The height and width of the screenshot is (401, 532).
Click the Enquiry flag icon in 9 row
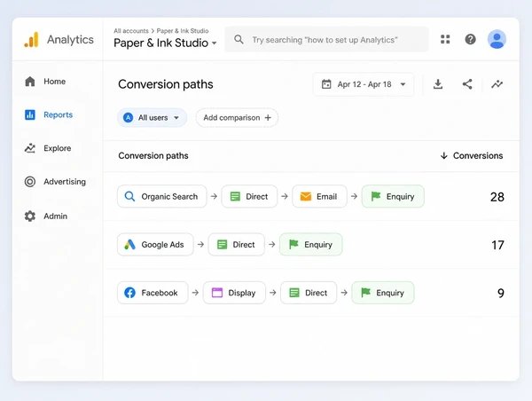[365, 293]
